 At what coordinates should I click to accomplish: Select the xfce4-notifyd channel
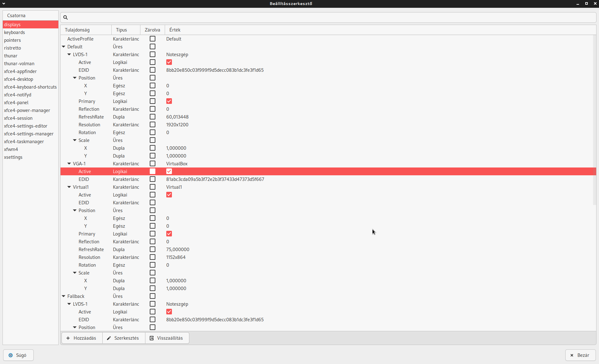pyautogui.click(x=31, y=95)
